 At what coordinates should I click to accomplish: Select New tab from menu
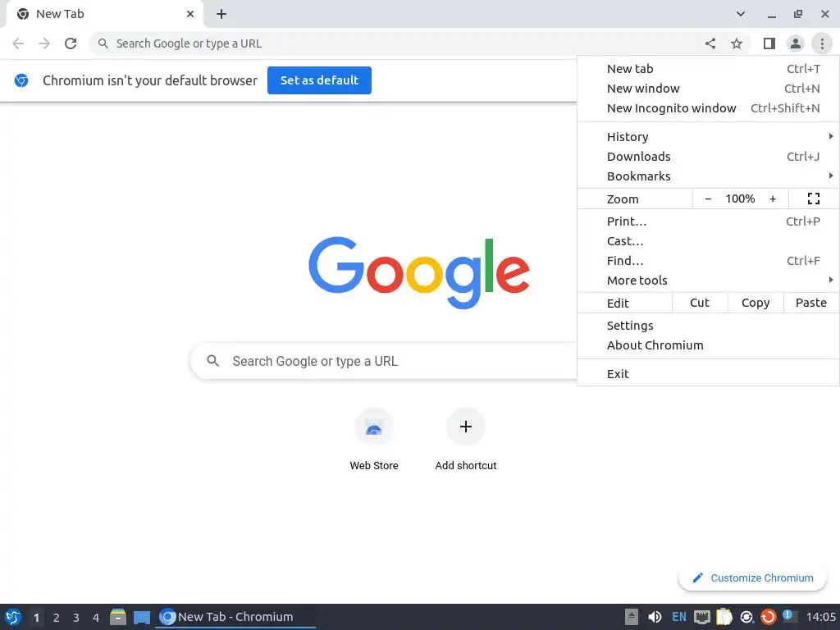pos(708,69)
